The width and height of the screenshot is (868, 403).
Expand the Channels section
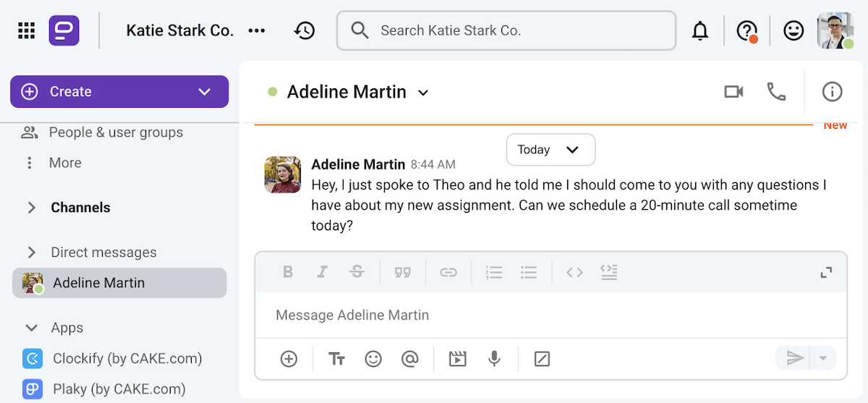pyautogui.click(x=31, y=208)
